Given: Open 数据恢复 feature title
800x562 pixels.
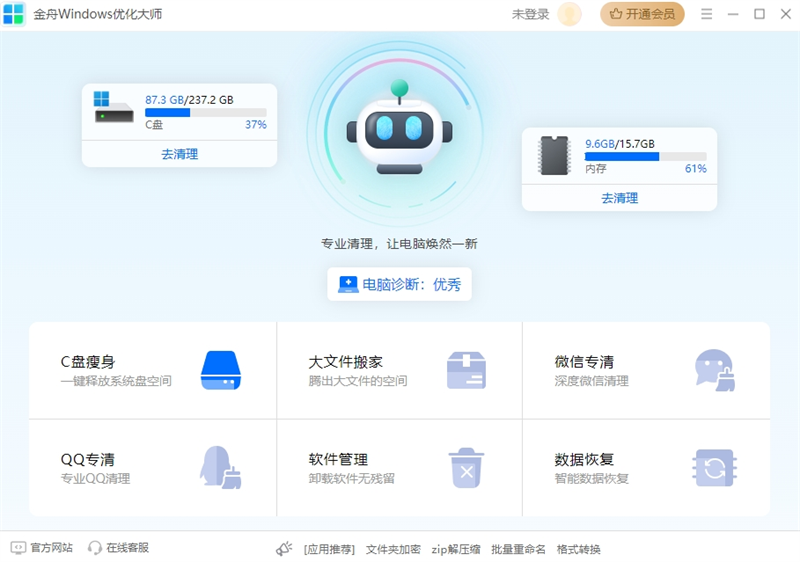Looking at the screenshot, I should [584, 459].
